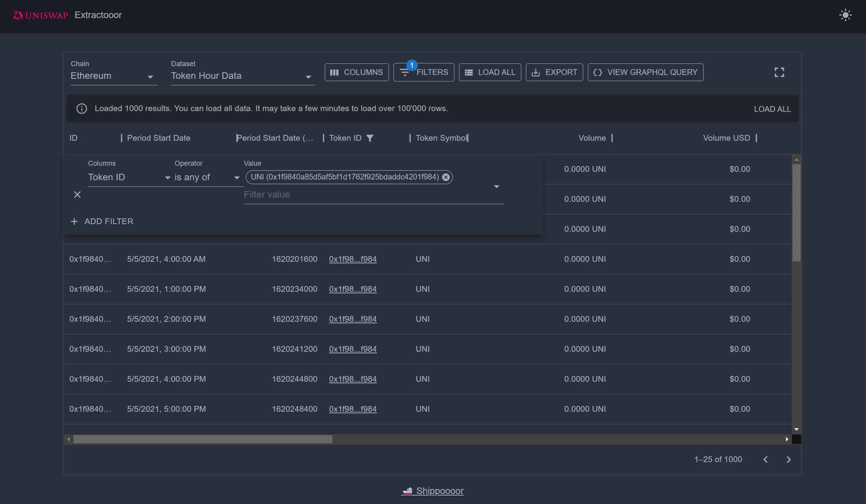Open the Shippoooor footer link
Screen dimensions: 866x504
432,491
